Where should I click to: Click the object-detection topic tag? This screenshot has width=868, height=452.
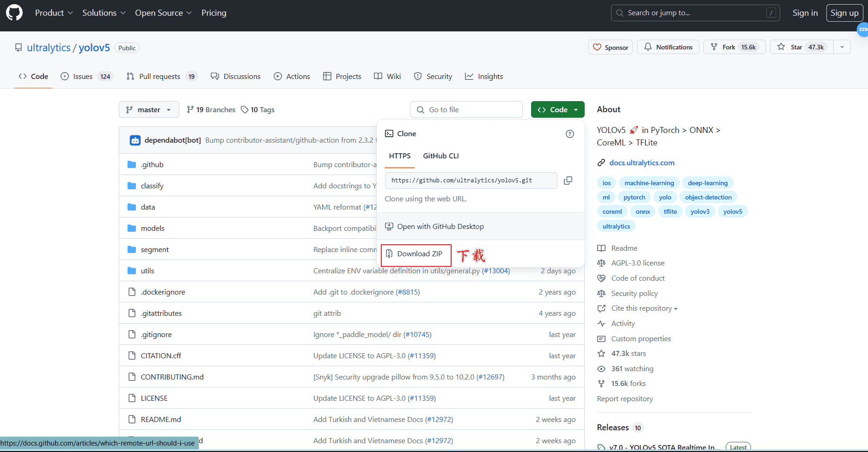click(709, 197)
